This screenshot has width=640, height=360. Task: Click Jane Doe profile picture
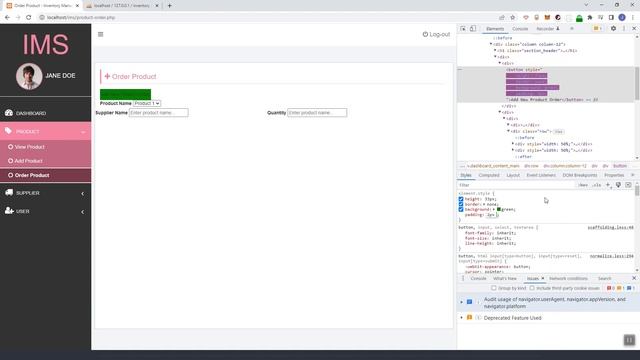point(29,76)
